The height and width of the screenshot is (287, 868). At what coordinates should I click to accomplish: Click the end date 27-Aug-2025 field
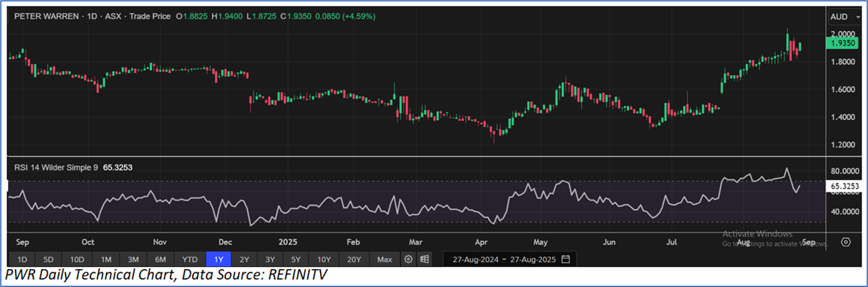[530, 259]
